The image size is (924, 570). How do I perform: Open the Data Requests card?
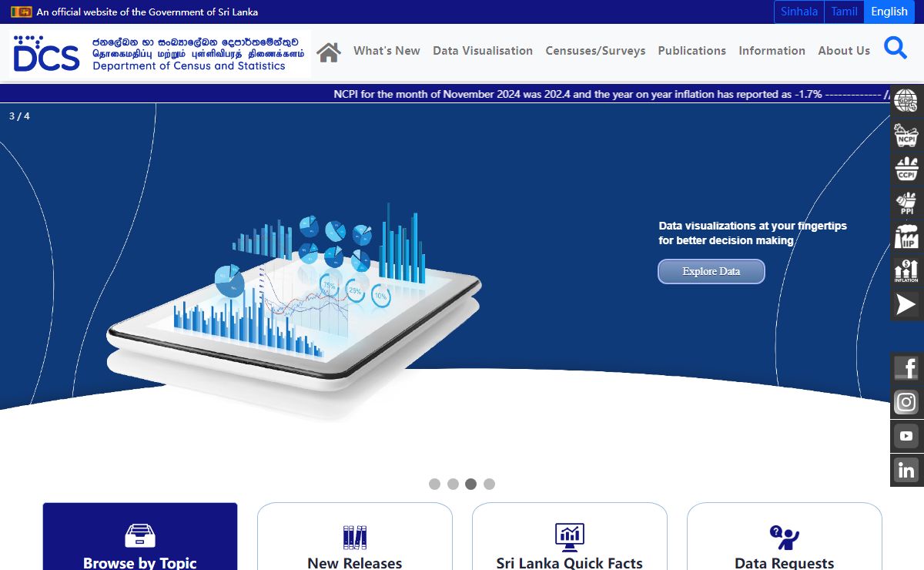point(784,537)
